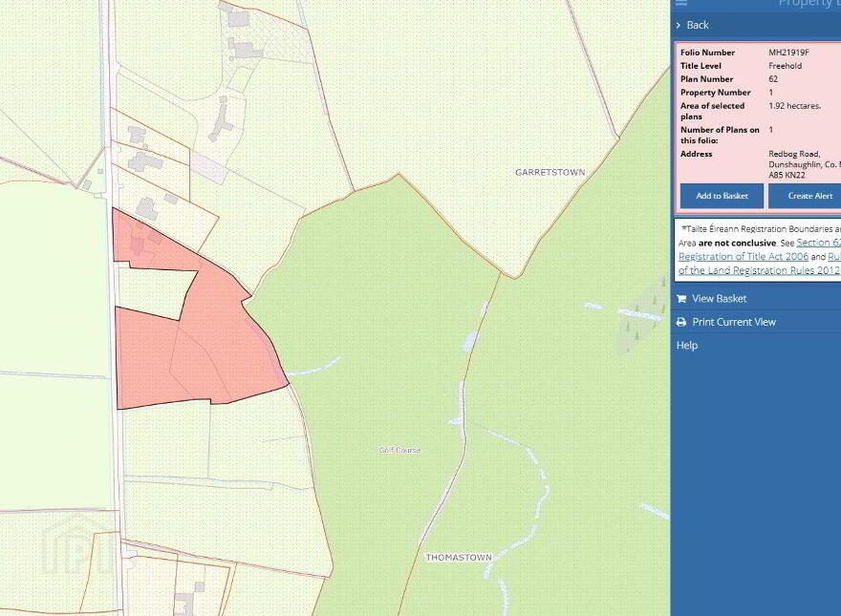
Task: Click the Plan Number value 62
Action: [773, 79]
